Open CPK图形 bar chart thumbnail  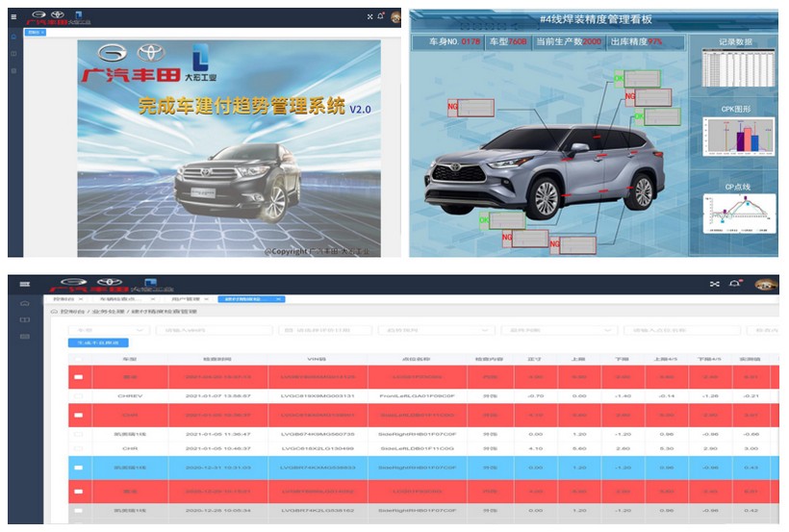tap(738, 136)
